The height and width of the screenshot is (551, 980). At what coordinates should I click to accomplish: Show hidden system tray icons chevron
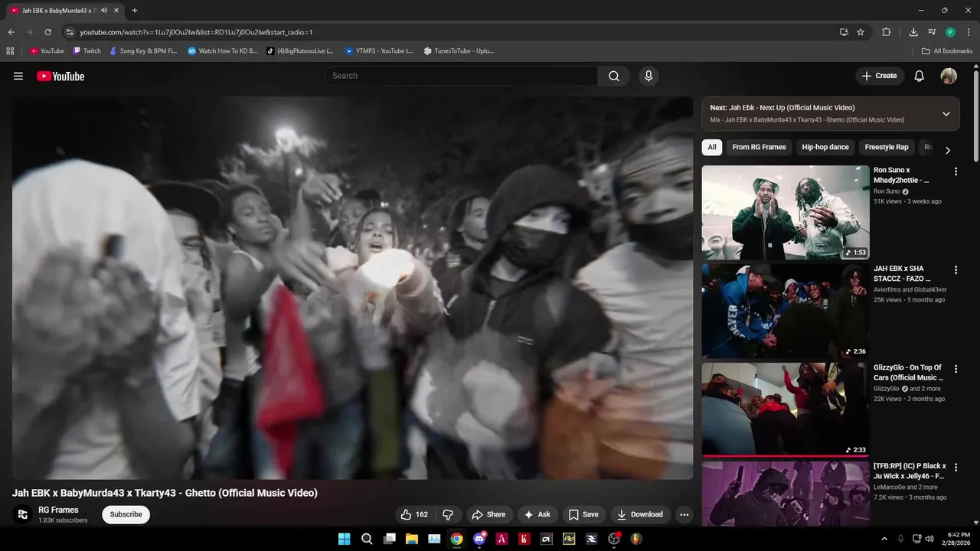click(x=884, y=539)
